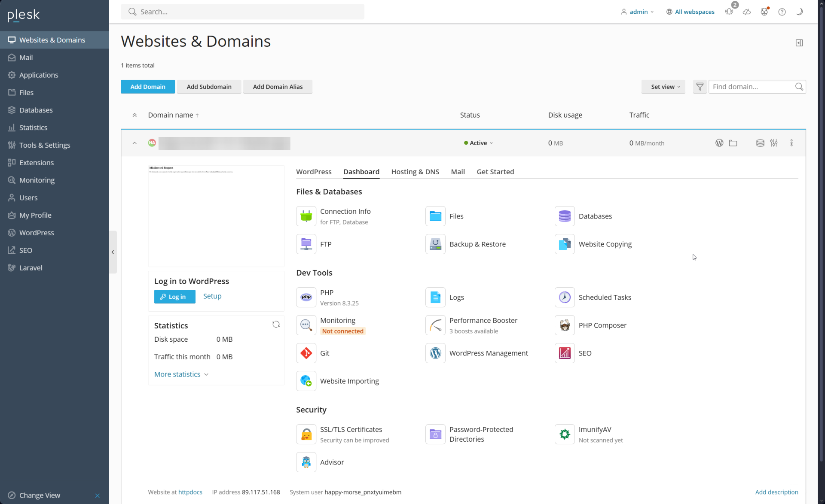
Task: Switch to the WordPress tab
Action: [314, 172]
